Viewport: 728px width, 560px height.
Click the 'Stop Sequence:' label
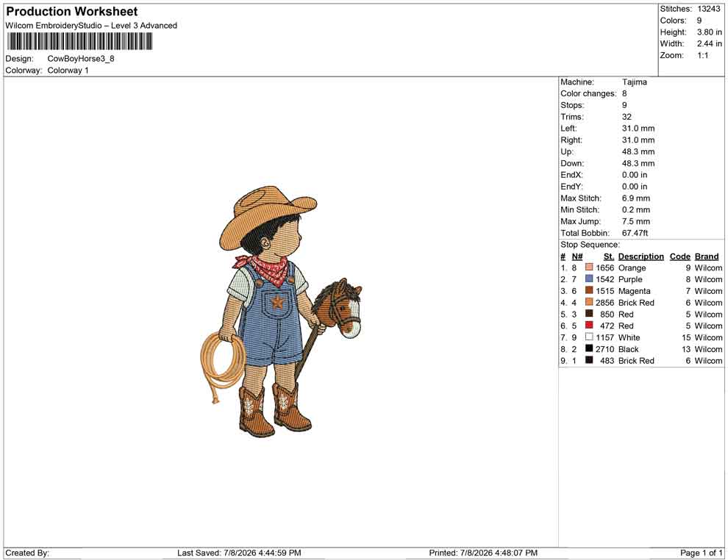(x=590, y=245)
